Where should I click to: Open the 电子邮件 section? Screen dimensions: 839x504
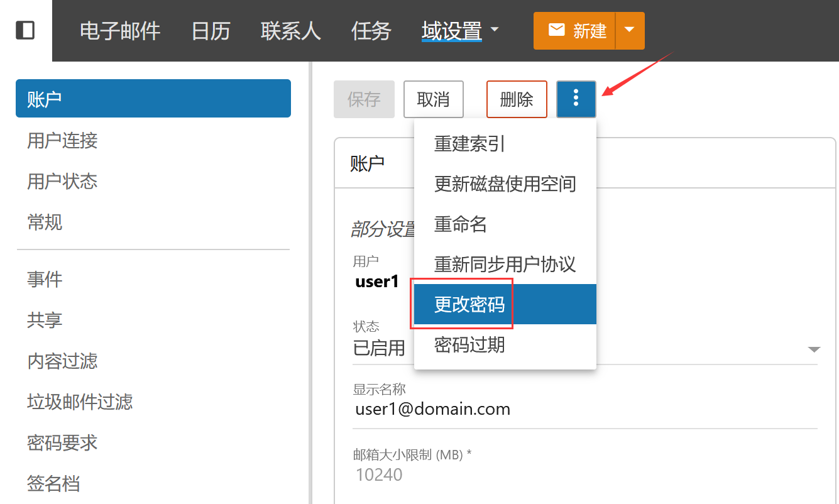click(120, 31)
